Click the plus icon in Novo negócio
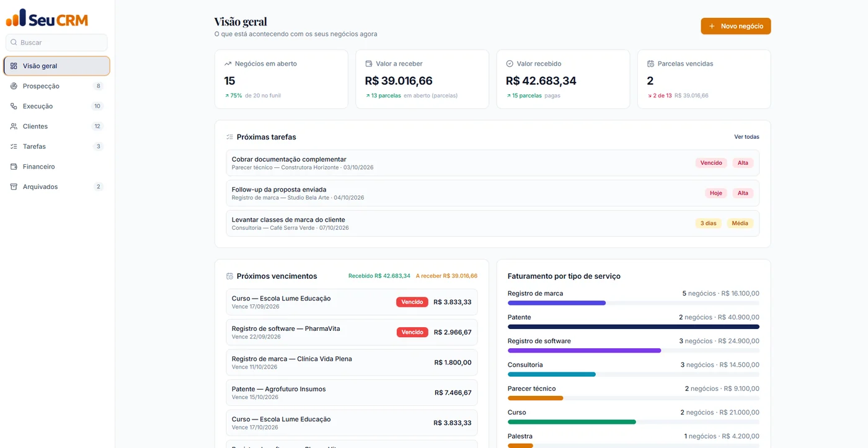 coord(712,27)
